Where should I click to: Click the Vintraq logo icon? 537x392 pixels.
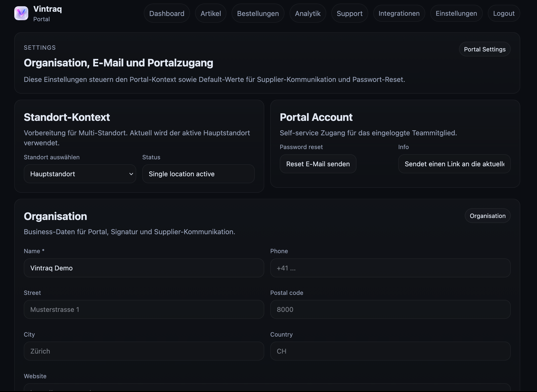pos(21,13)
